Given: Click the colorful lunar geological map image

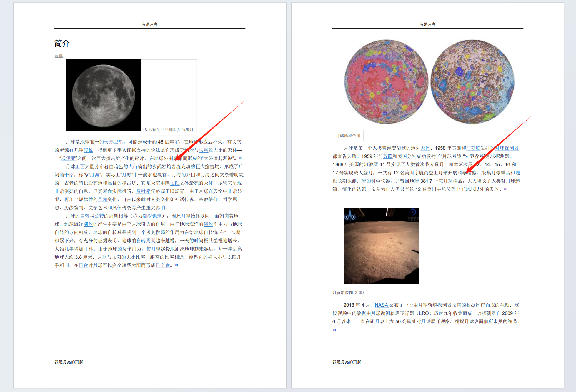Looking at the screenshot, I should click(x=429, y=82).
